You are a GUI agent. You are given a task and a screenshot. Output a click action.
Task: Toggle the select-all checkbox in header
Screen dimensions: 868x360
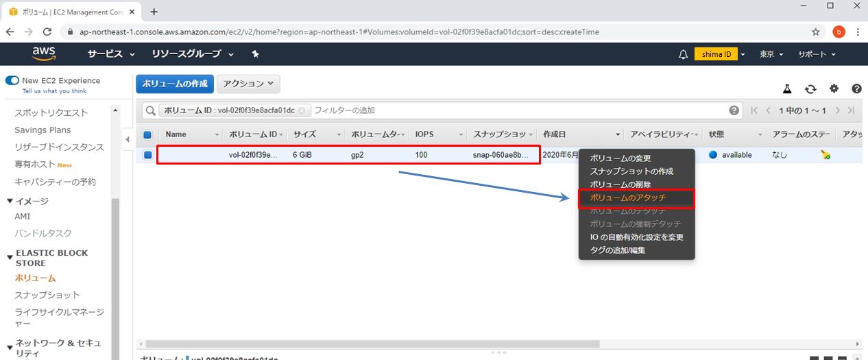click(147, 134)
